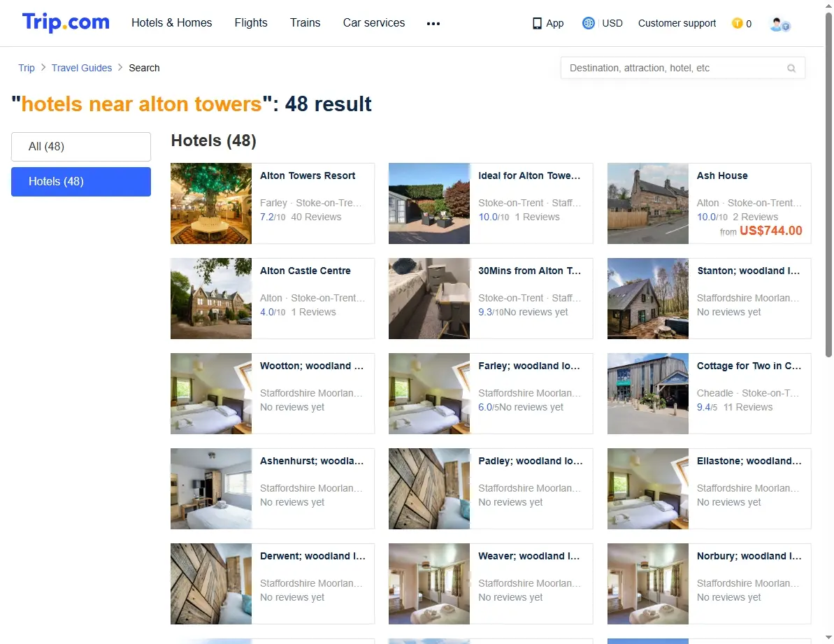
Task: Click Cottage for Two 11 Reviews text
Action: point(748,408)
